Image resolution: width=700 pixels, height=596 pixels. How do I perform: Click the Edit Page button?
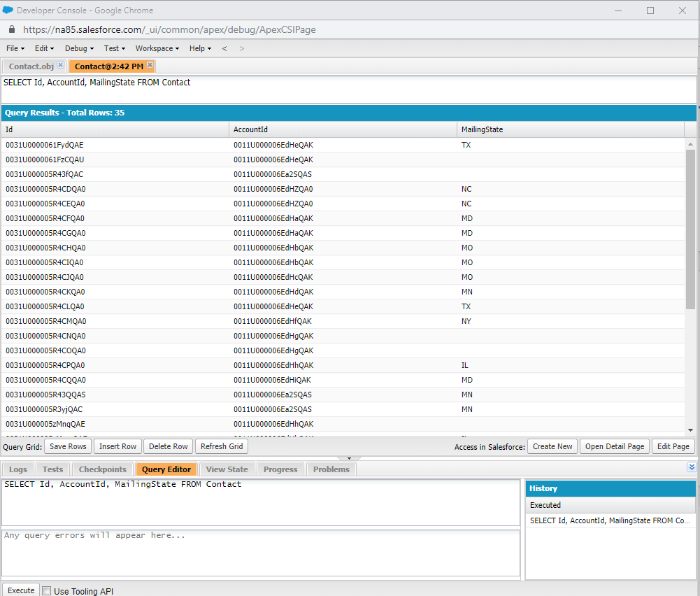pos(673,446)
